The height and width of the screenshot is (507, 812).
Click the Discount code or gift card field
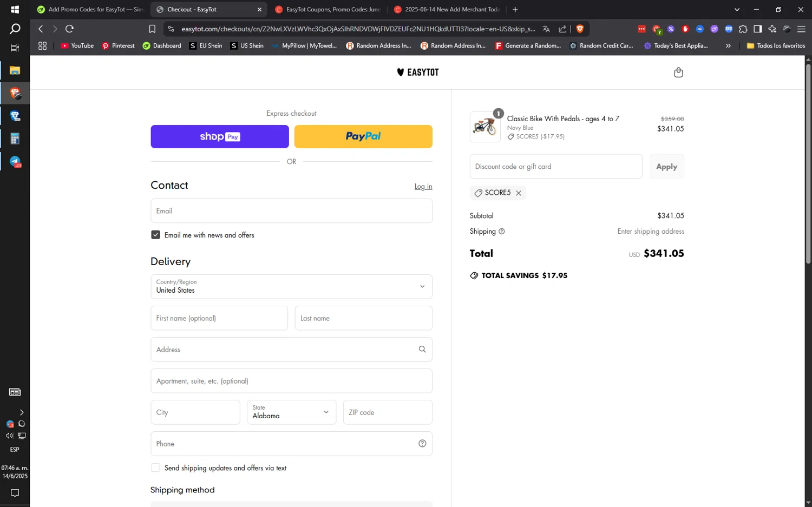556,167
